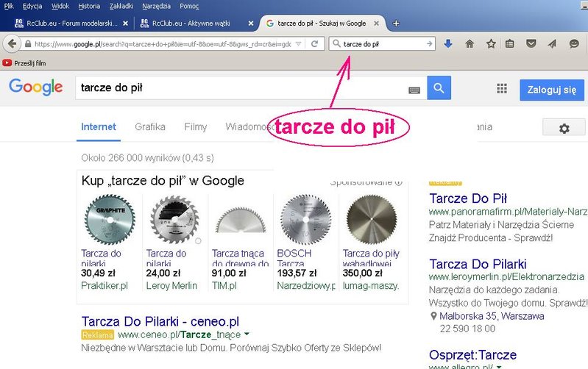Select the Filmy results tab
Viewport: 588px width, 369px height.
tap(195, 127)
